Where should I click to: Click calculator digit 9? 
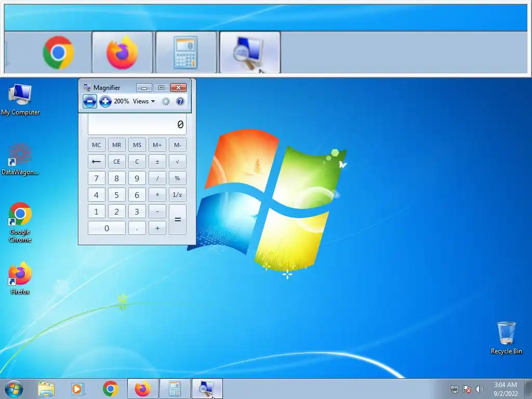(x=137, y=178)
